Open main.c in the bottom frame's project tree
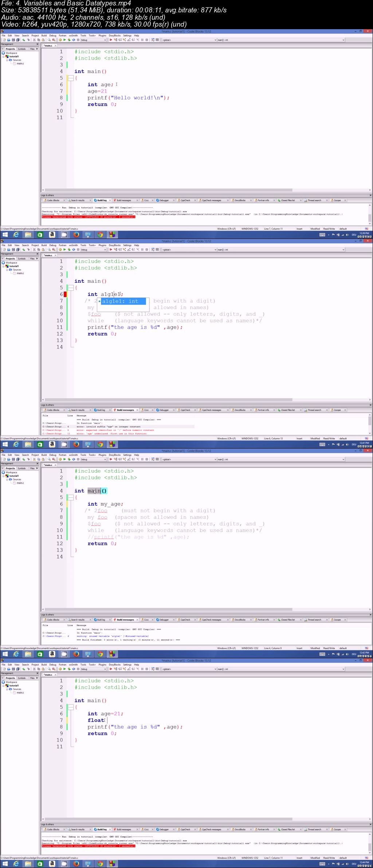This screenshot has height=868, width=373. tap(20, 693)
